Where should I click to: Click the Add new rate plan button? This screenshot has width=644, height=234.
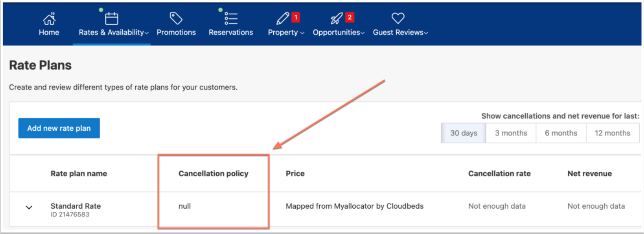[x=59, y=128]
